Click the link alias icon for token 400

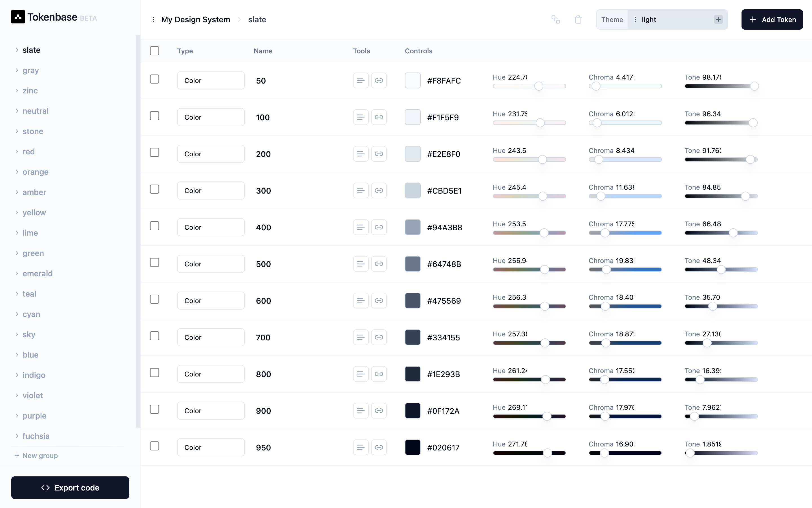pyautogui.click(x=379, y=227)
